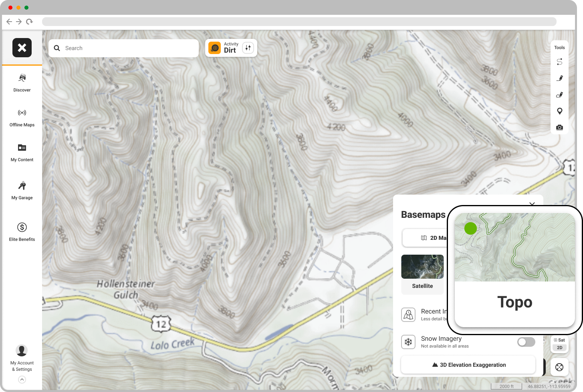Open the activity filter sliders icon
583x392 pixels.
pyautogui.click(x=248, y=48)
